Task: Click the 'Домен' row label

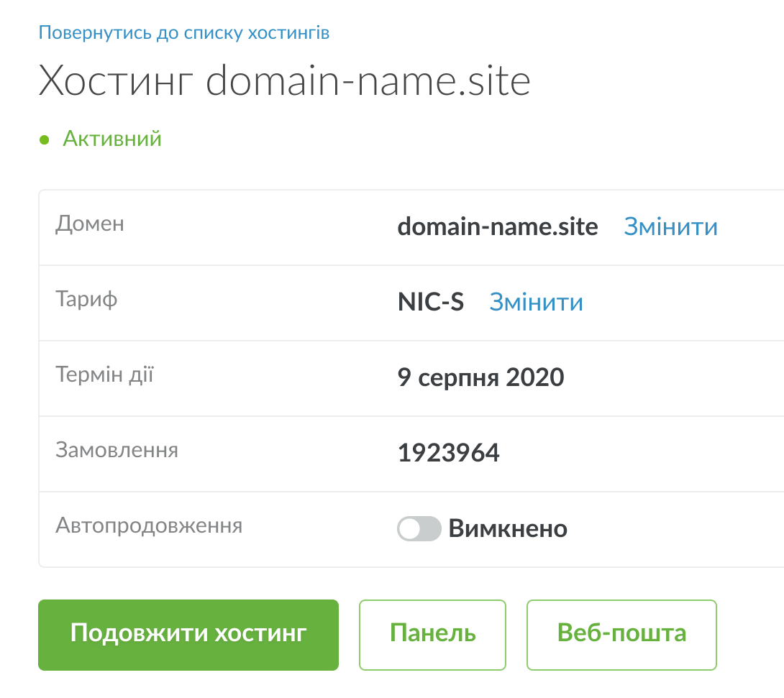Action: coord(90,224)
